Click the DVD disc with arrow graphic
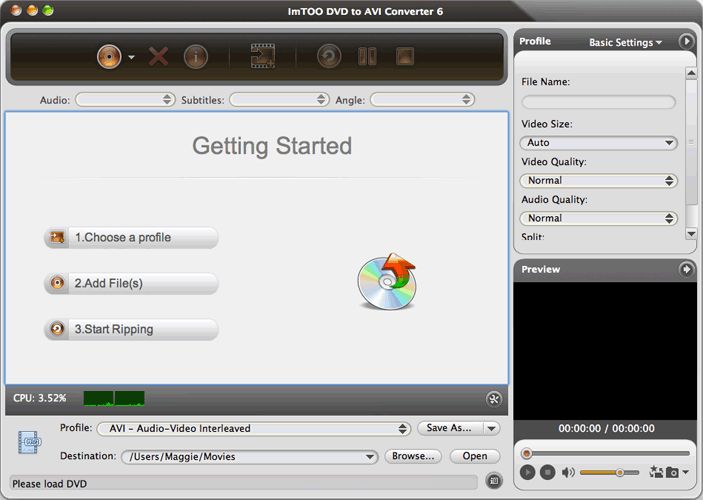 point(387,281)
